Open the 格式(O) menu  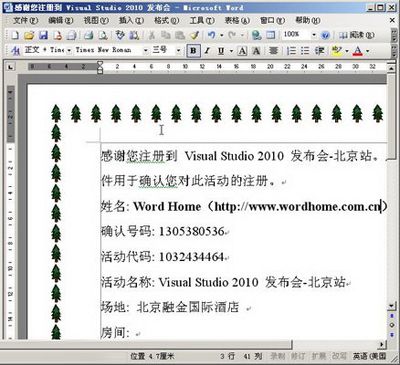(166, 20)
